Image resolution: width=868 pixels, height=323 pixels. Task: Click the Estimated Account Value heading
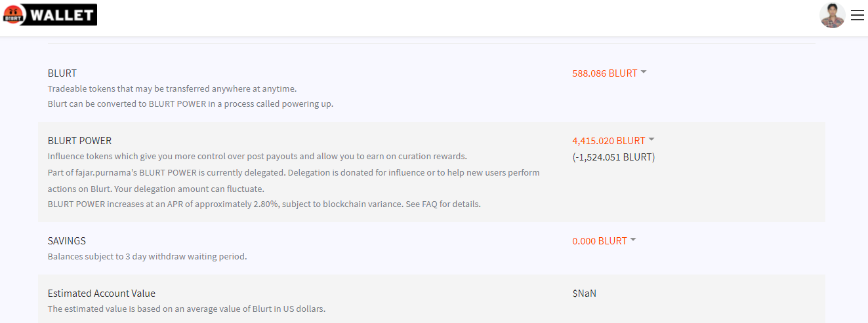click(x=102, y=294)
